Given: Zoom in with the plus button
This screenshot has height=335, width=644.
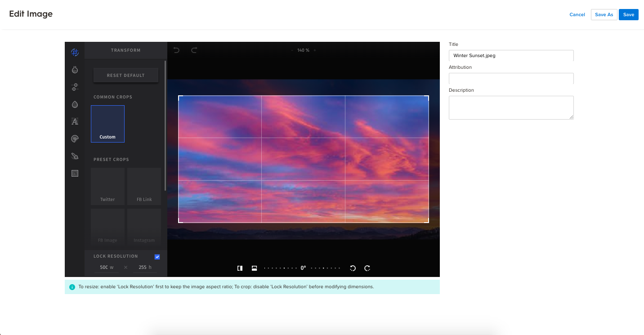Looking at the screenshot, I should (x=315, y=50).
